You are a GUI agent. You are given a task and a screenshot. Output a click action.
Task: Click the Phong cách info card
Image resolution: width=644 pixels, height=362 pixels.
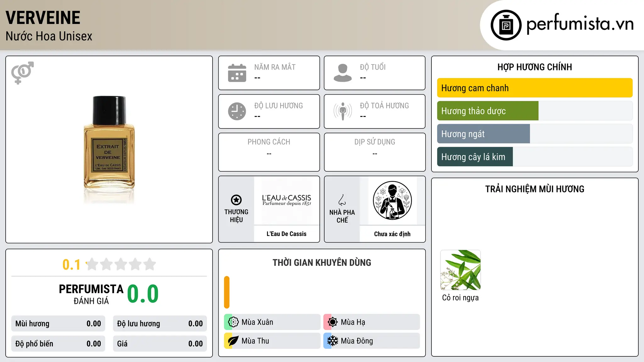[x=269, y=152]
